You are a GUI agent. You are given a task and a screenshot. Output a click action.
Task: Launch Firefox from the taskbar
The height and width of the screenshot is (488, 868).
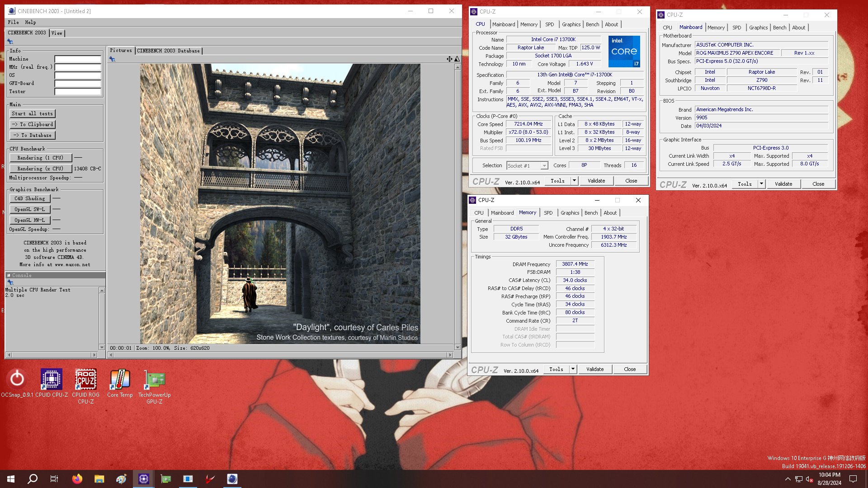click(77, 479)
